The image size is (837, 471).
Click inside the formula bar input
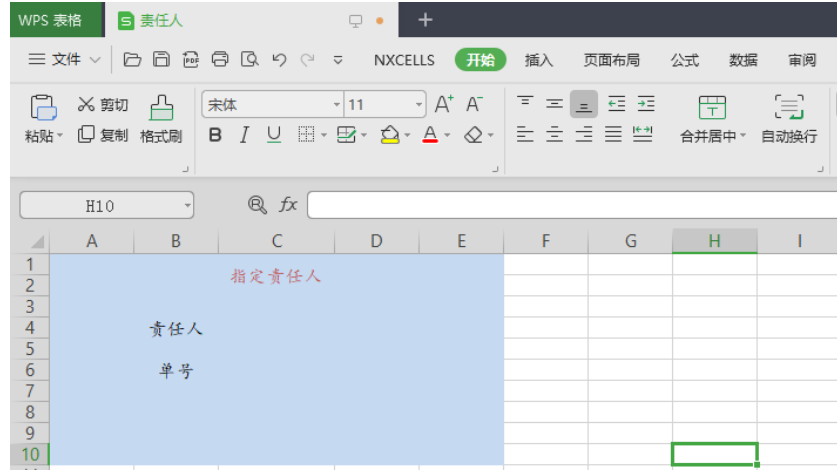pos(570,205)
